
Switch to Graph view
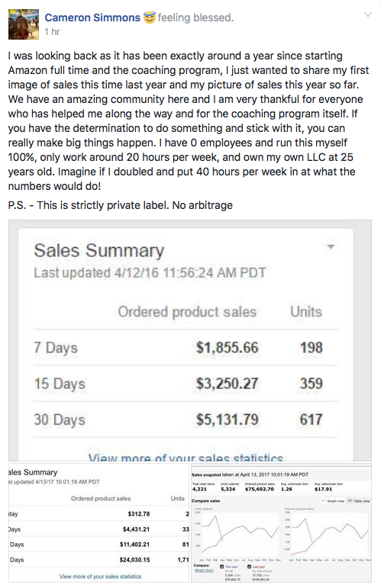[332, 501]
